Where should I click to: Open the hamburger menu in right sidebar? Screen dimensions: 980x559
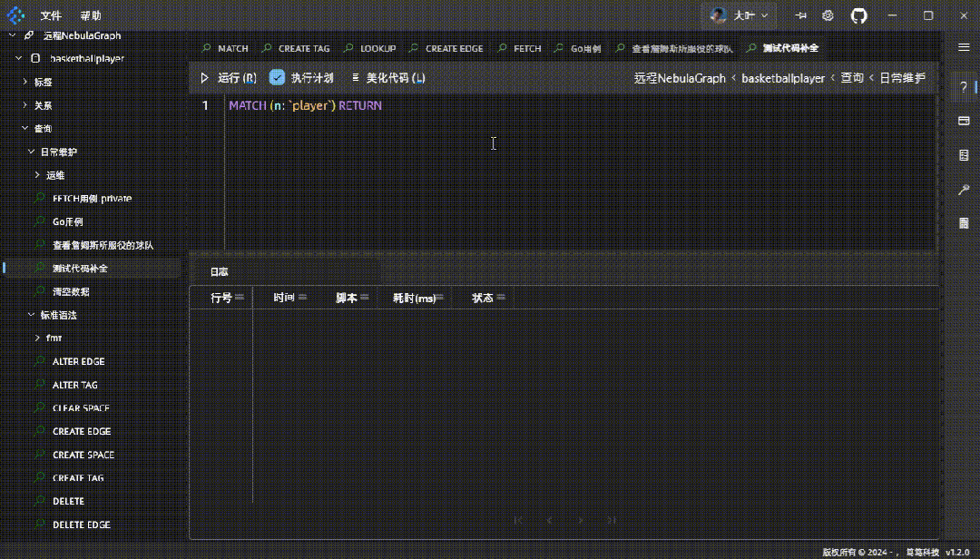(964, 47)
